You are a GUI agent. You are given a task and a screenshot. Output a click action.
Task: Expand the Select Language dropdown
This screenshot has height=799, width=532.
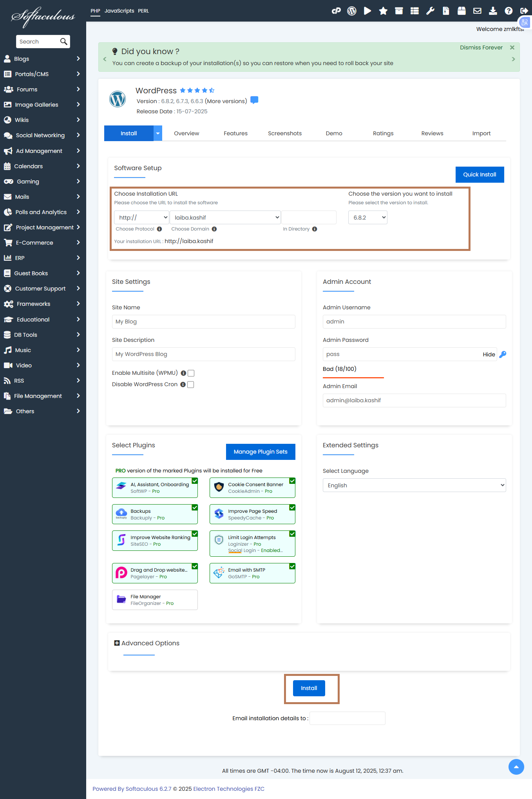point(414,485)
